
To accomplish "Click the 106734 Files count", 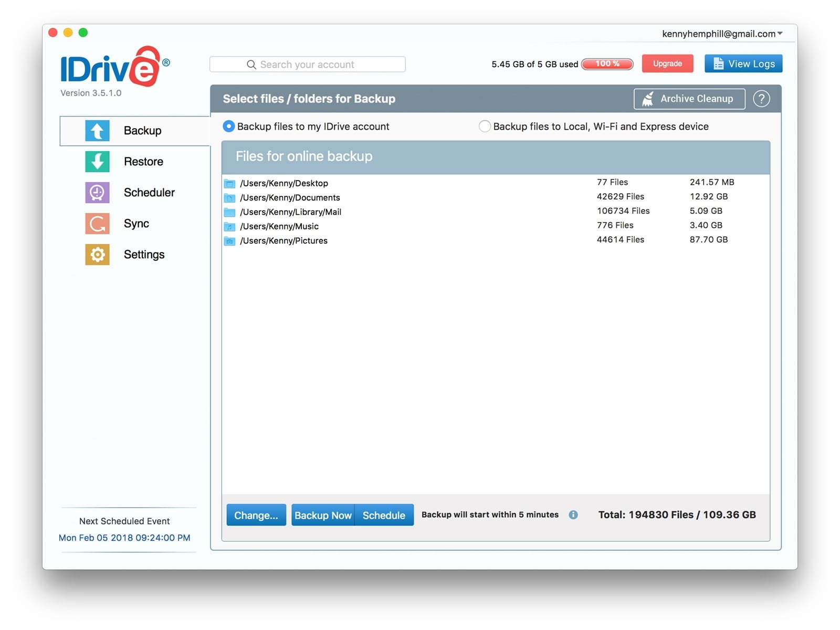I will tap(623, 211).
